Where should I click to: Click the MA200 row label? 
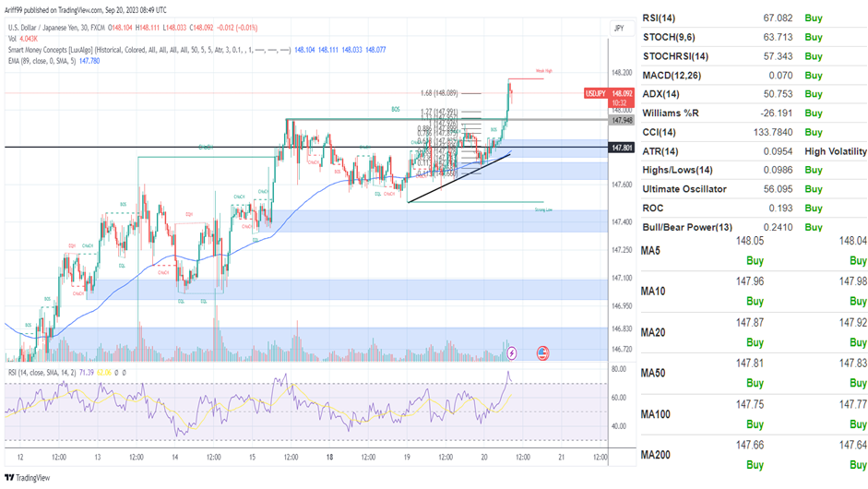click(x=656, y=456)
